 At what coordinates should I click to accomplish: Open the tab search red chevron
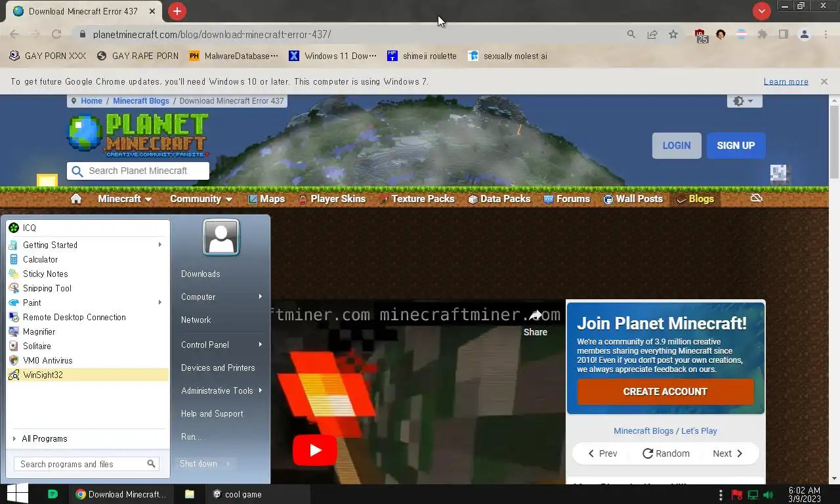[761, 11]
